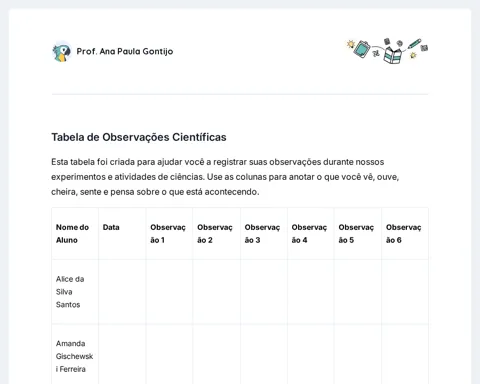
Task: Select the Observação 5 column header
Action: click(x=358, y=234)
